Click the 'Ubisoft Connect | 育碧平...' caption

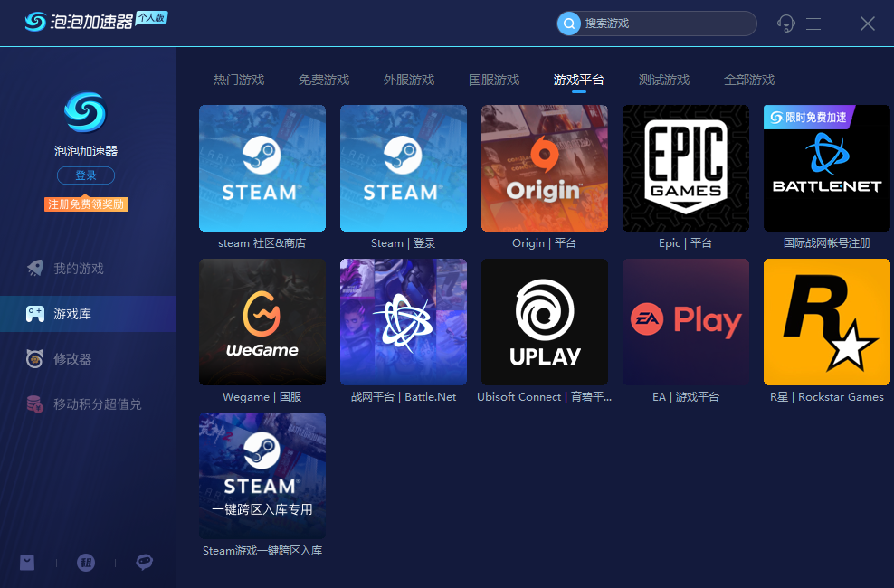pos(545,397)
